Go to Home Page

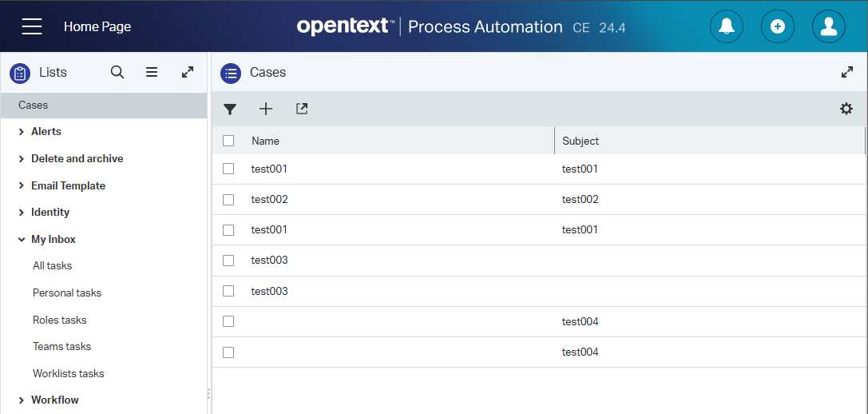(x=97, y=26)
